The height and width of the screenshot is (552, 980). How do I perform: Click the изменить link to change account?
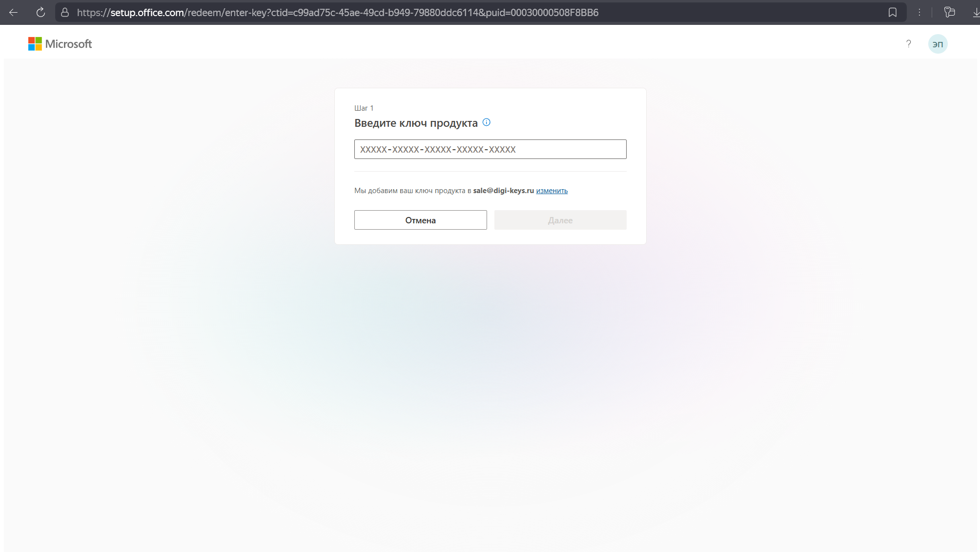coord(551,191)
